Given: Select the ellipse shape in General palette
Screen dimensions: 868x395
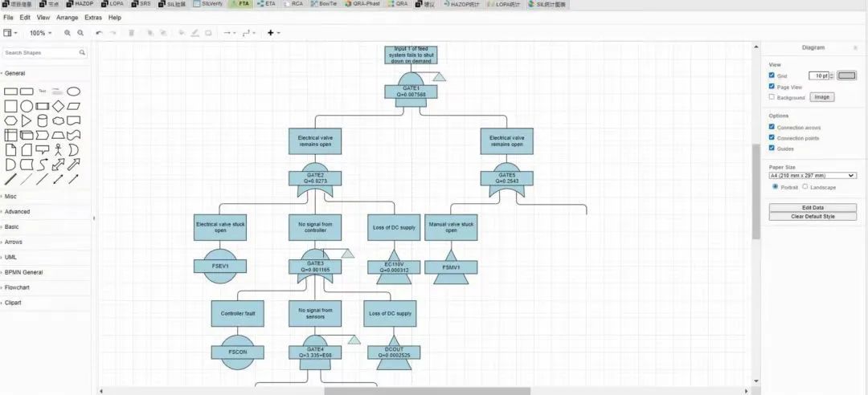Looking at the screenshot, I should point(73,92).
